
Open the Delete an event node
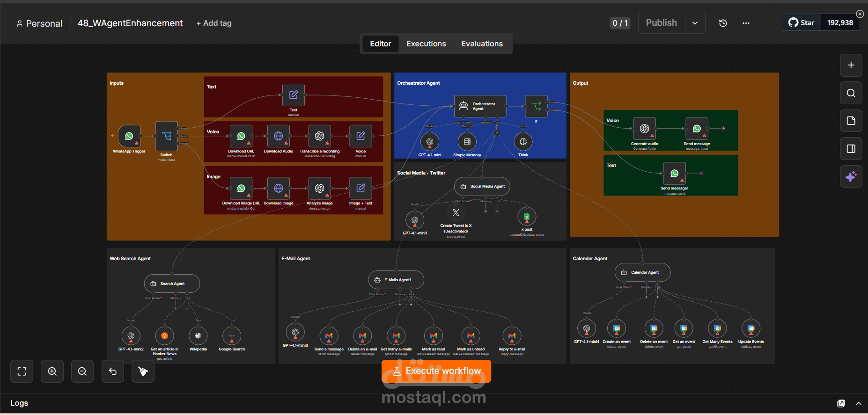[x=654, y=328]
